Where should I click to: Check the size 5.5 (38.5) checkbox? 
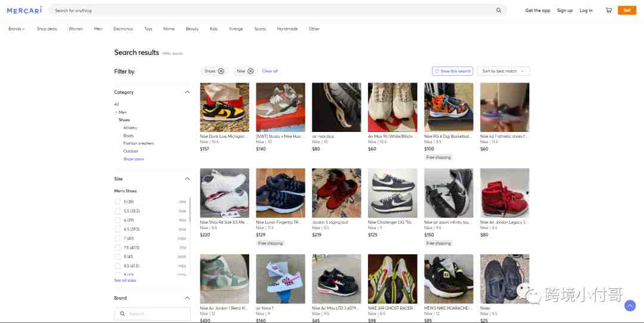tap(117, 211)
